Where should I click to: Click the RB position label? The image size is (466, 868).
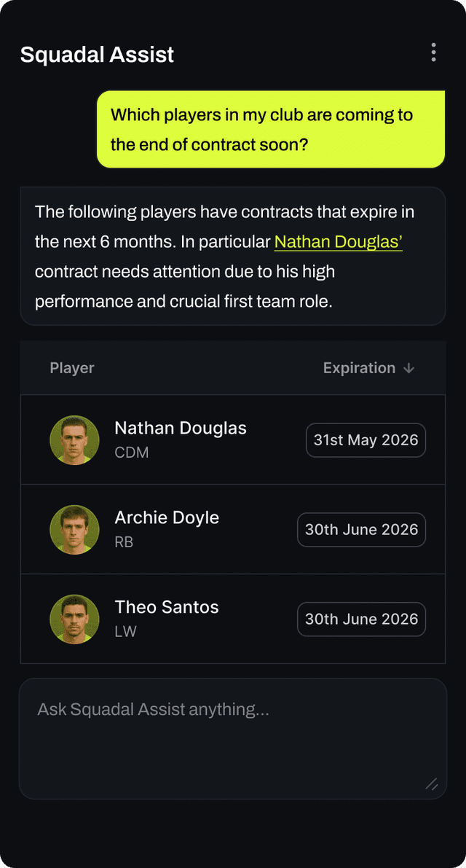coord(123,542)
